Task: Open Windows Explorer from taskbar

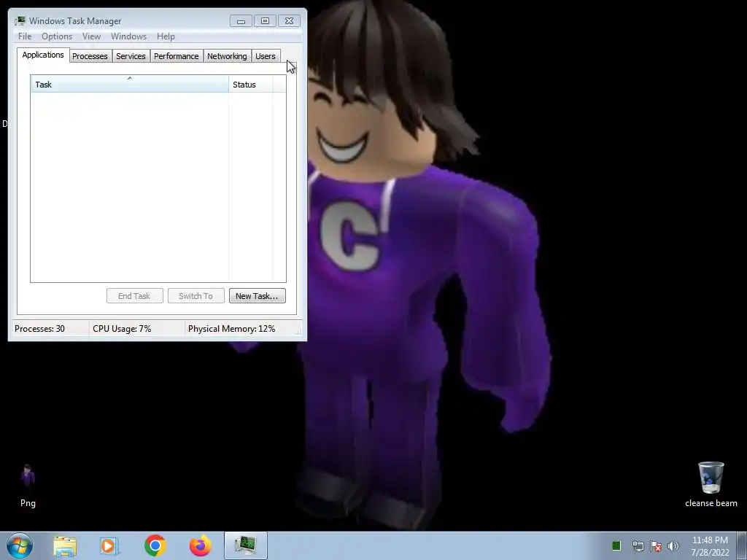Action: pos(65,546)
